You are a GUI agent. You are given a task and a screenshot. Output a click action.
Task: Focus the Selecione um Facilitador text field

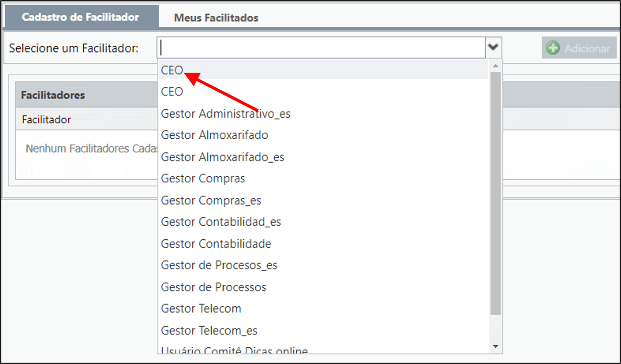321,47
